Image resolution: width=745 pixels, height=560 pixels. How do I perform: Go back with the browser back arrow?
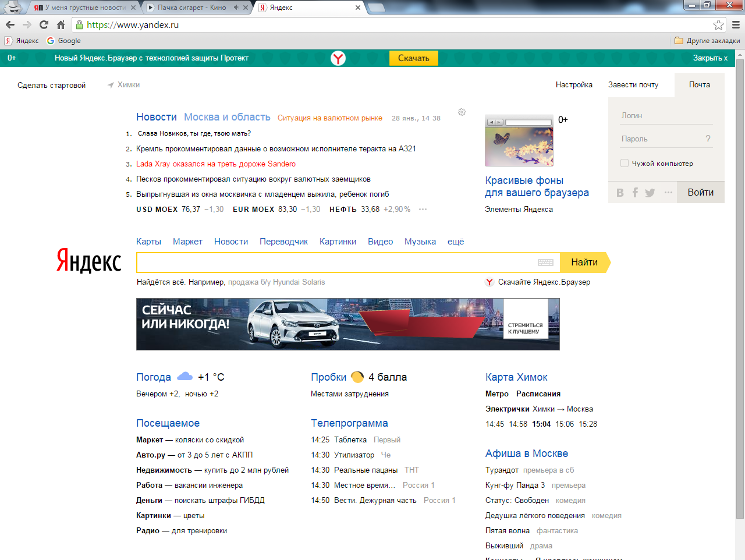[10, 24]
